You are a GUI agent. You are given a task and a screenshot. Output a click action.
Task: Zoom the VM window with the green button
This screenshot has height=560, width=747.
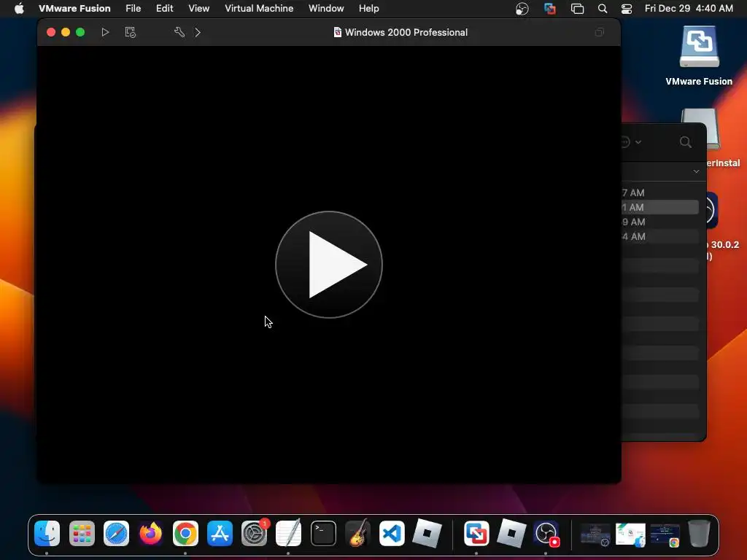80,32
